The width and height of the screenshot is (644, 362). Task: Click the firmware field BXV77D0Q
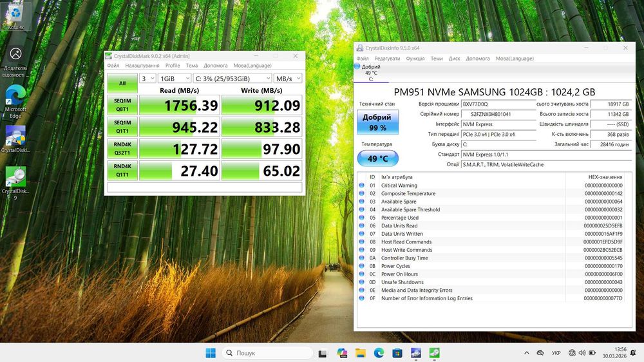point(498,104)
